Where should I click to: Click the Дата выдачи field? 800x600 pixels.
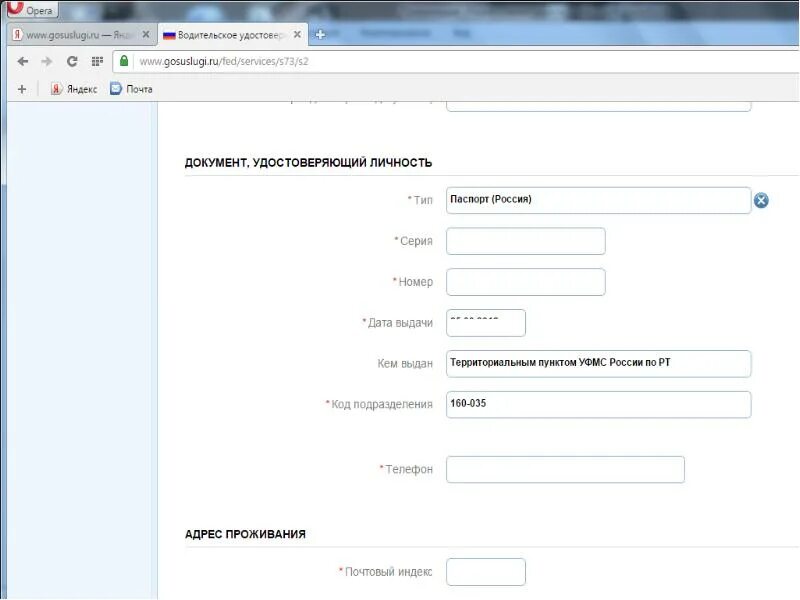(486, 322)
